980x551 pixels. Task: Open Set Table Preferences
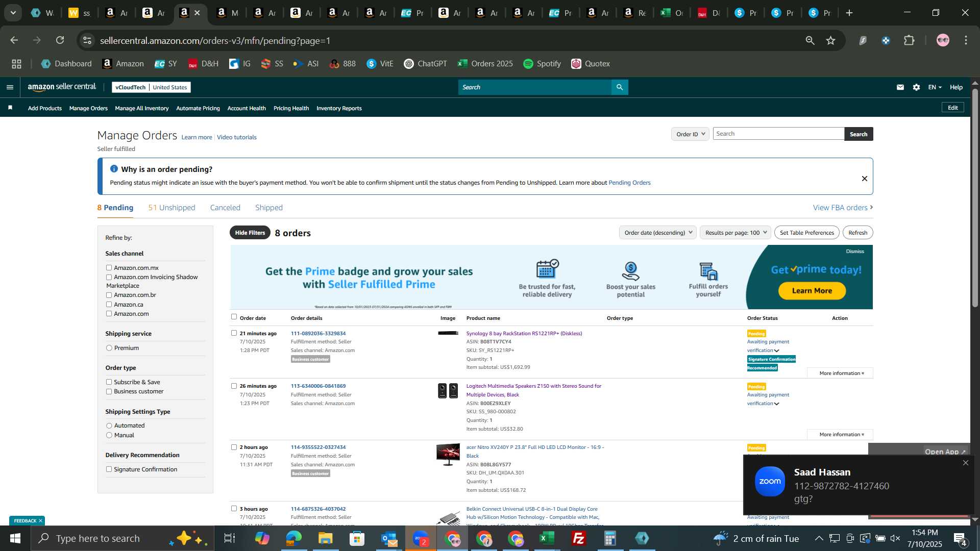tap(806, 233)
